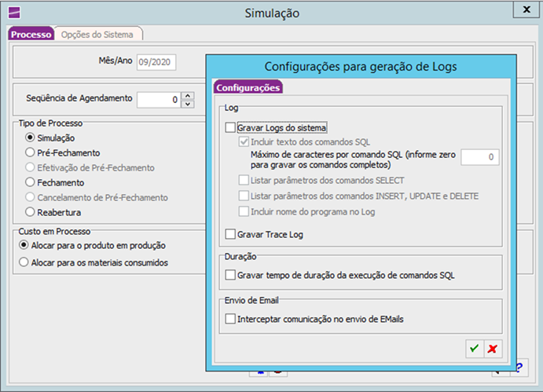Enable Interceptar comunicação no envio de EMails

pos(230,319)
